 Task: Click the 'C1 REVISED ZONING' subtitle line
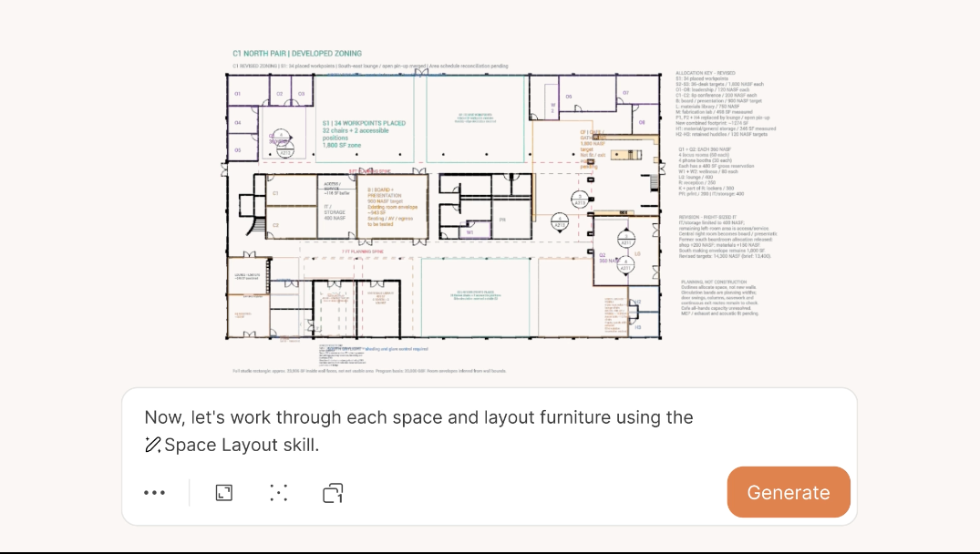[370, 67]
